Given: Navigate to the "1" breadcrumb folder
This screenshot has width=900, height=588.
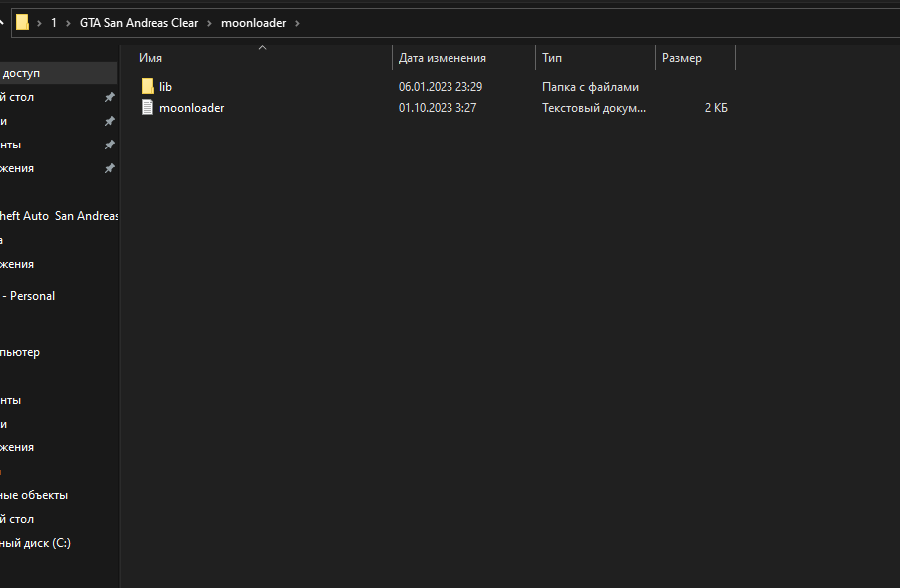Looking at the screenshot, I should (x=54, y=22).
